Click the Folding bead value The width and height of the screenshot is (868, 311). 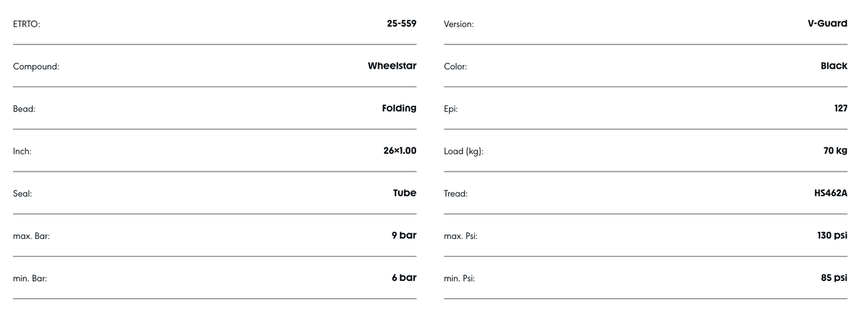click(399, 108)
